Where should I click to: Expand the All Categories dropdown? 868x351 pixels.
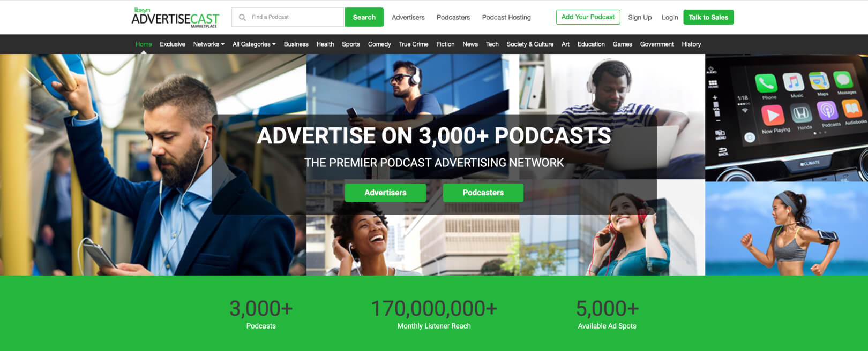coord(254,44)
